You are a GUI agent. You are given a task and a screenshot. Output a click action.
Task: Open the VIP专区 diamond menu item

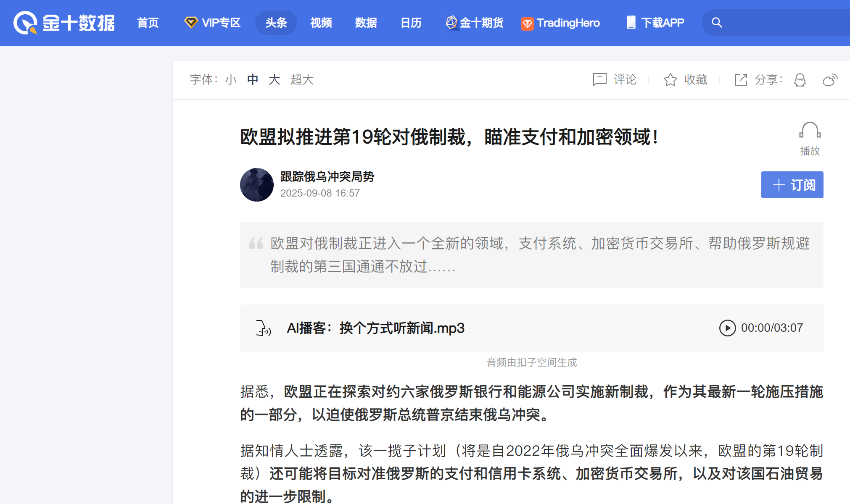(213, 23)
